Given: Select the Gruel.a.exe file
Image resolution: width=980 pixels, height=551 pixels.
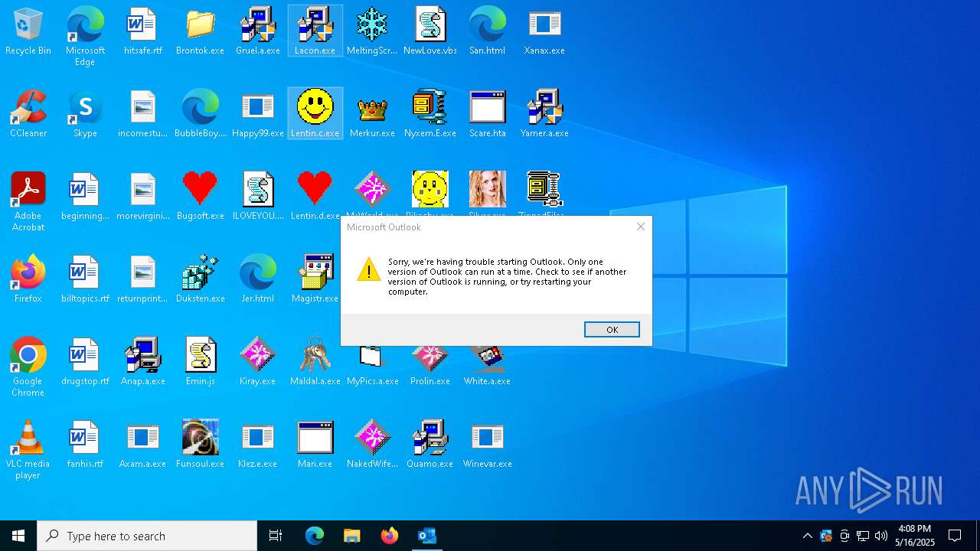Looking at the screenshot, I should click(x=257, y=32).
